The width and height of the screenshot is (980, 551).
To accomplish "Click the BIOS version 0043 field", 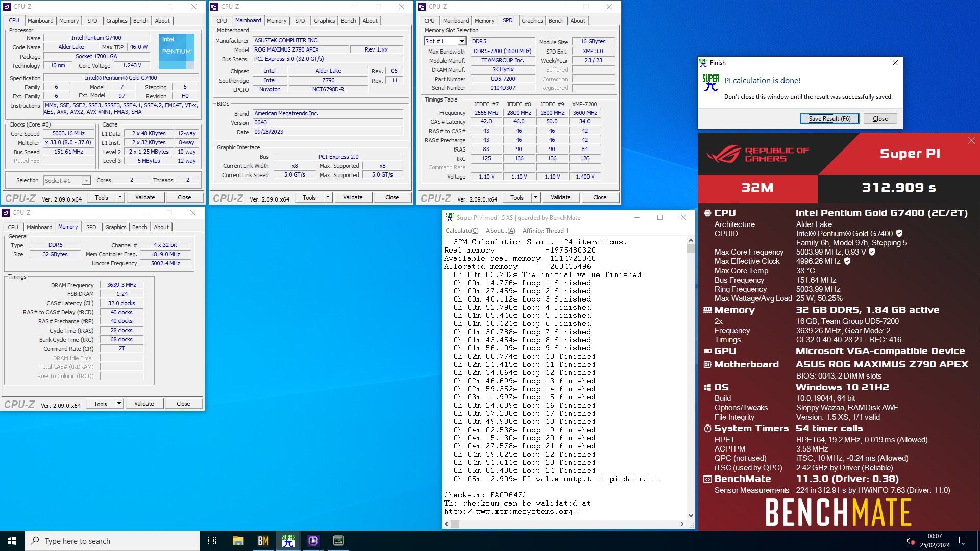I will [x=328, y=122].
